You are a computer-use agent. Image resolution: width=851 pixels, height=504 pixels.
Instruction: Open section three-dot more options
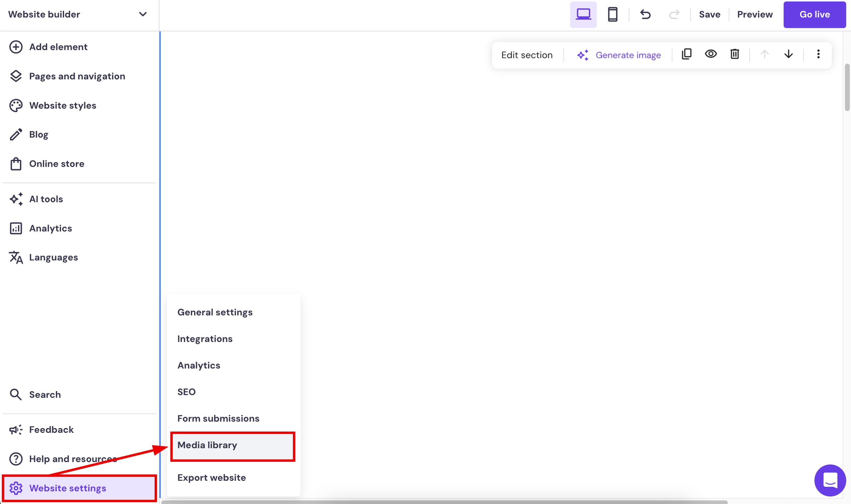coord(818,54)
